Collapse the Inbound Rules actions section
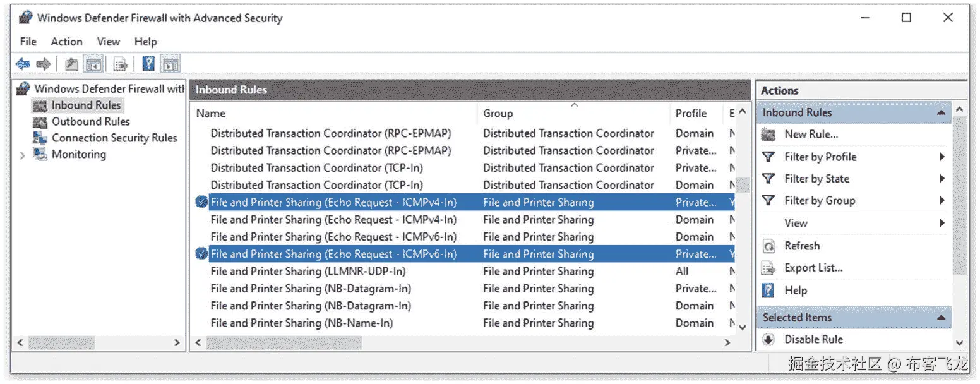The height and width of the screenshot is (384, 980). [941, 112]
